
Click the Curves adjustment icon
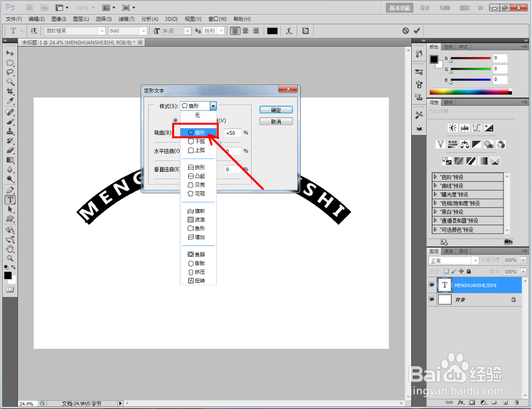[x=477, y=128]
